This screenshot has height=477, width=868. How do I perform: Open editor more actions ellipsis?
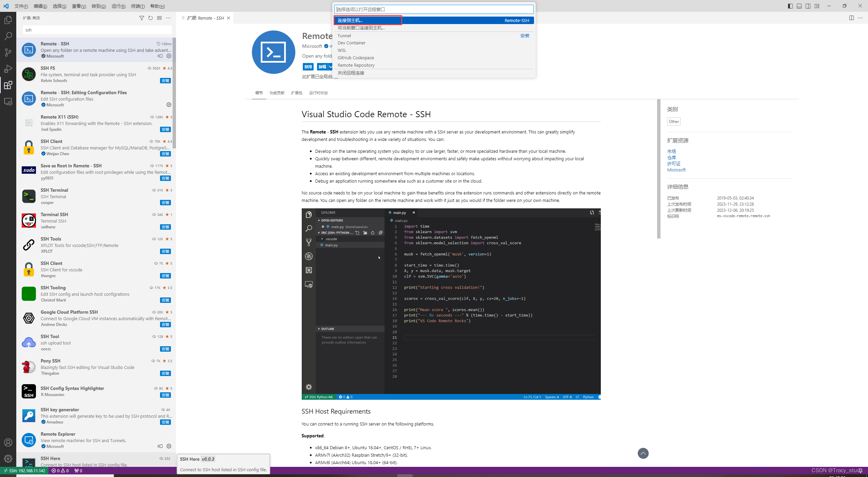tap(860, 18)
